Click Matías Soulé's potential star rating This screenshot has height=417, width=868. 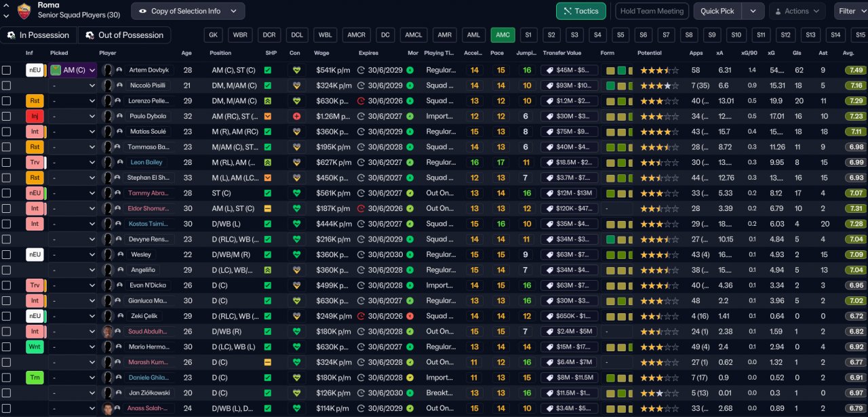coord(658,132)
